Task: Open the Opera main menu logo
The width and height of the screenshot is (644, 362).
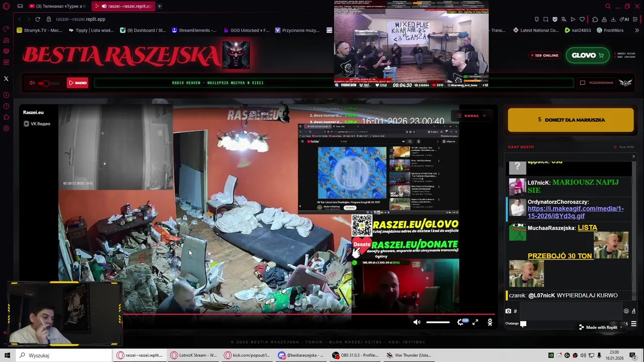Action: coord(6,6)
